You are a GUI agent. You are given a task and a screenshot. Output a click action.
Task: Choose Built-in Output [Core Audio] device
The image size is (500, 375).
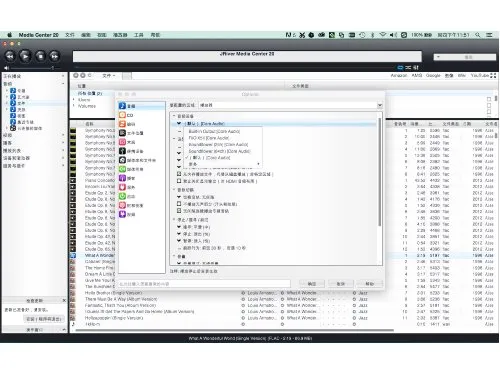click(214, 131)
